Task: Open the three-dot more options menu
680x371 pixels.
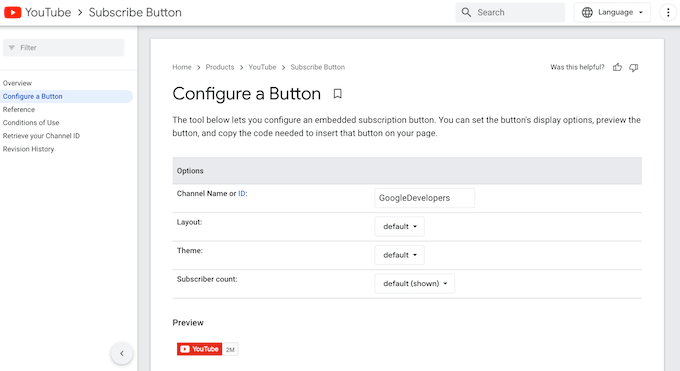Action: 668,13
